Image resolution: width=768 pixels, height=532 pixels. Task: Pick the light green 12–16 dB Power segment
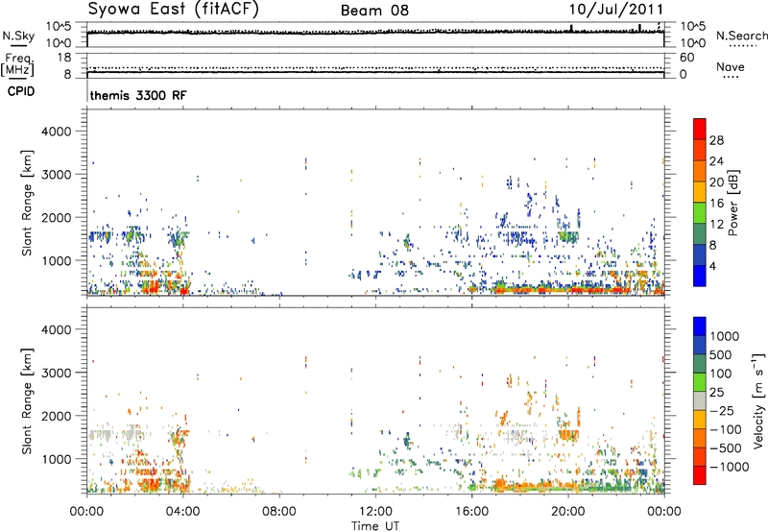point(700,213)
